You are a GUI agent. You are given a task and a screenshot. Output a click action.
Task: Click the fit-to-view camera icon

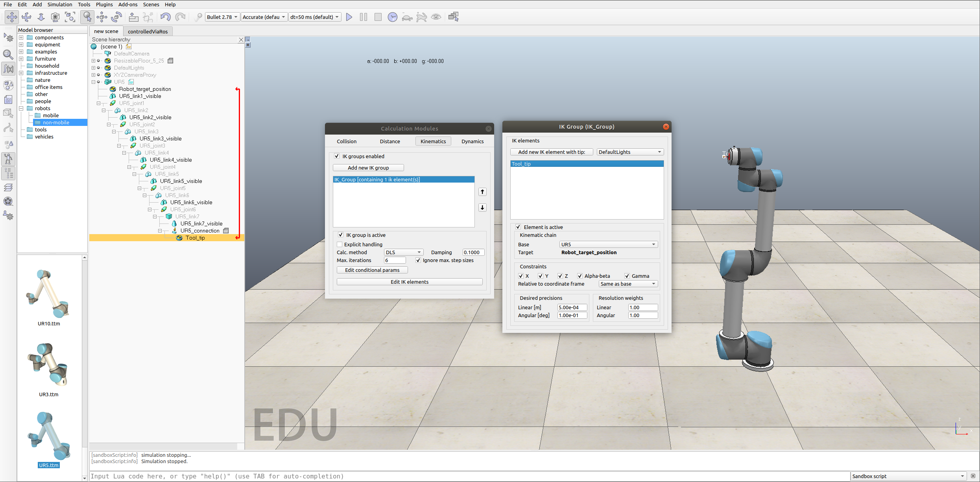tap(70, 17)
